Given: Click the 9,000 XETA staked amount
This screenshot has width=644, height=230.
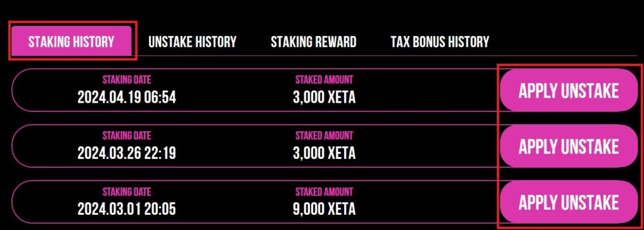Looking at the screenshot, I should pyautogui.click(x=324, y=209).
